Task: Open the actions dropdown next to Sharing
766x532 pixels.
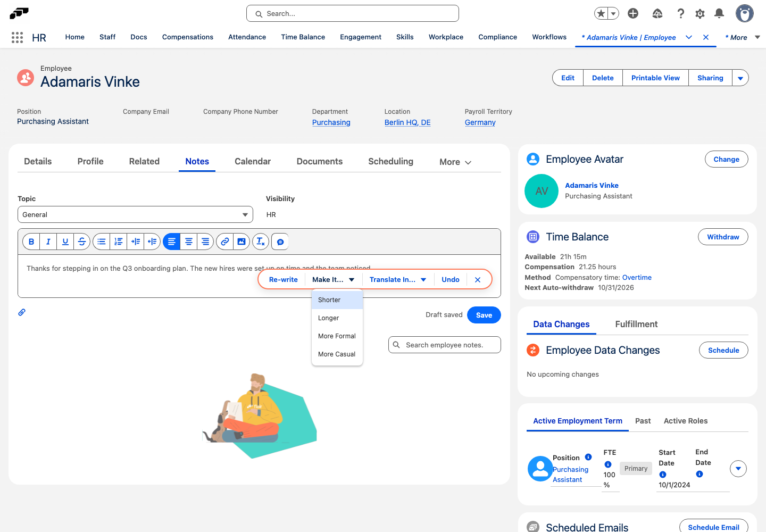Action: pyautogui.click(x=740, y=78)
